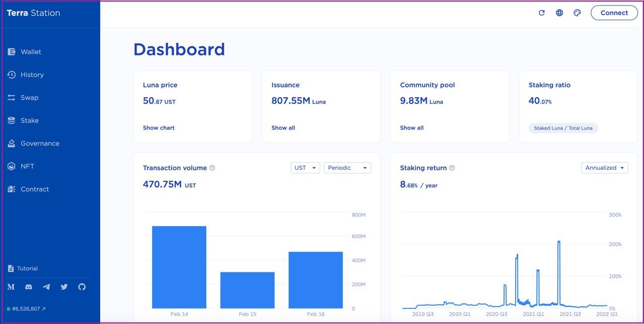Screen dimensions: 644x324
Task: Open the language globe selector
Action: tap(559, 13)
